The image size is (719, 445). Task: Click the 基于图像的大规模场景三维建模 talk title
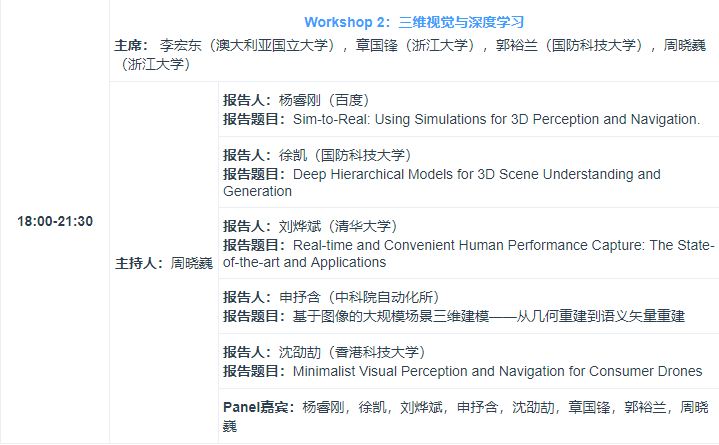pos(488,316)
